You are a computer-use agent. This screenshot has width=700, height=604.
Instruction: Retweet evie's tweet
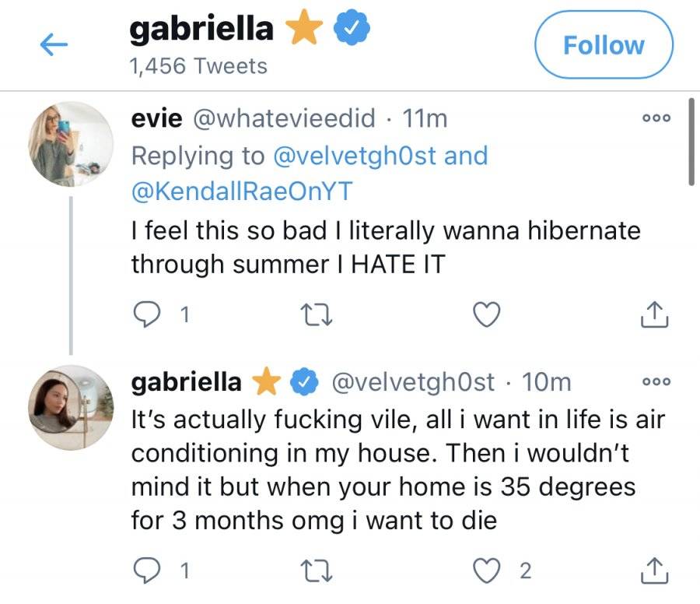[316, 314]
